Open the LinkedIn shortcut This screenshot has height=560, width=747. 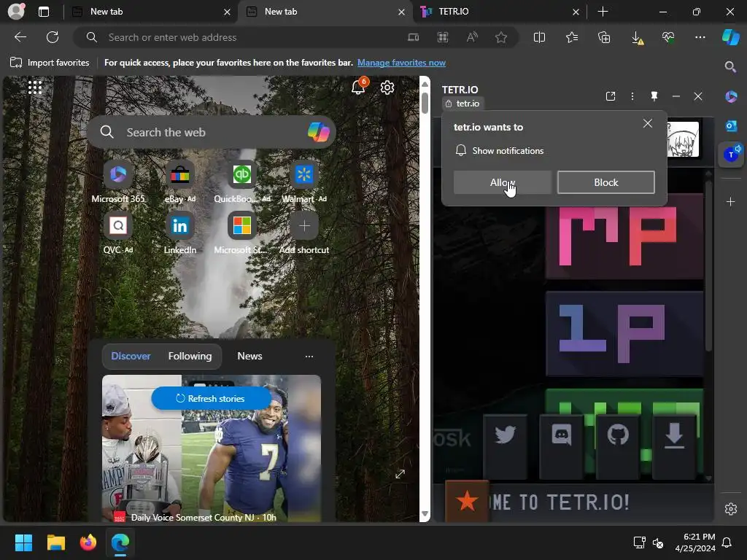pyautogui.click(x=180, y=233)
